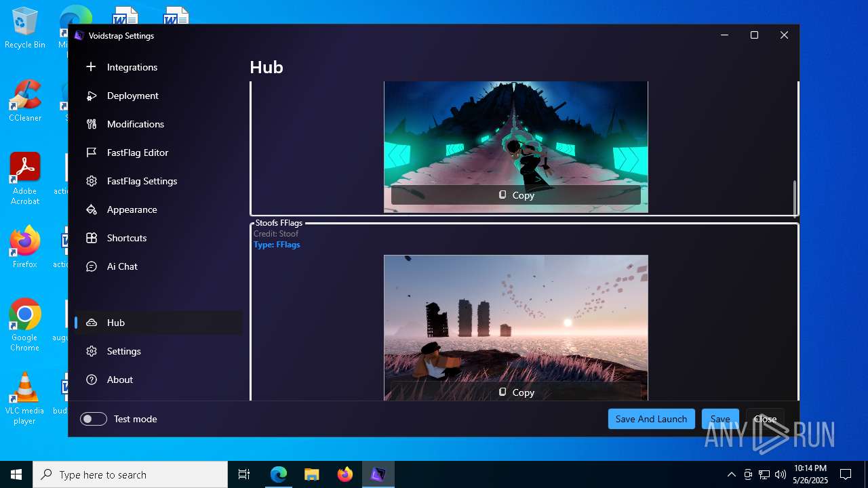Select VLC media player desktop icon
868x488 pixels.
coord(25,399)
